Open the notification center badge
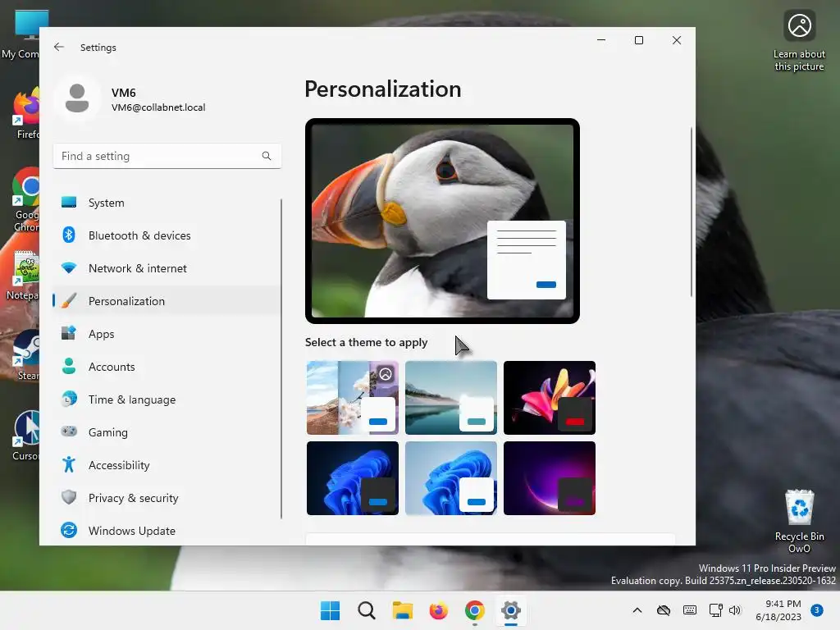This screenshot has height=630, width=840. [x=817, y=610]
